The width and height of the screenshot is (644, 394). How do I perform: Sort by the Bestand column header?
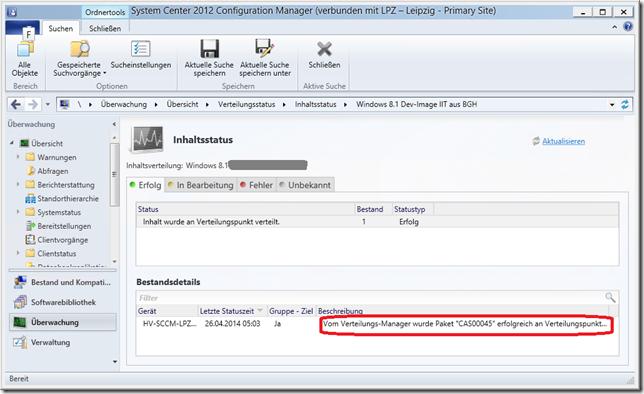374,209
